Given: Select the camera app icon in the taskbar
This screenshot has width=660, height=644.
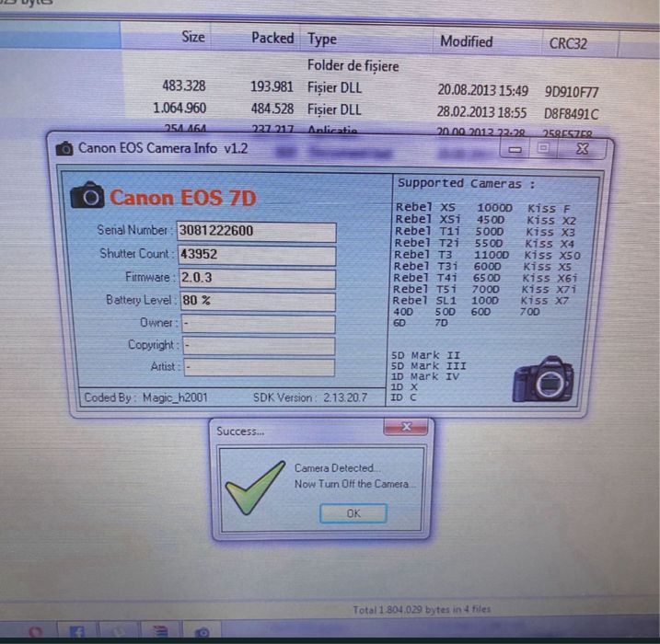Looking at the screenshot, I should click(202, 632).
